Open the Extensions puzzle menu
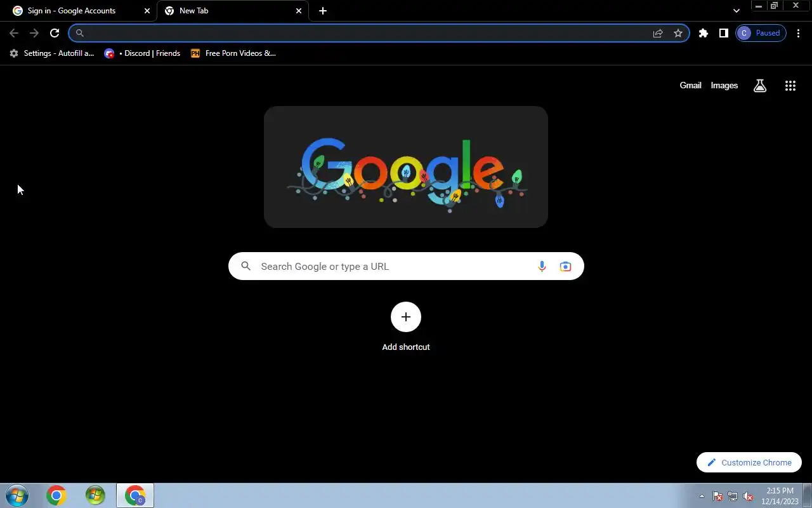The width and height of the screenshot is (812, 508). (703, 33)
